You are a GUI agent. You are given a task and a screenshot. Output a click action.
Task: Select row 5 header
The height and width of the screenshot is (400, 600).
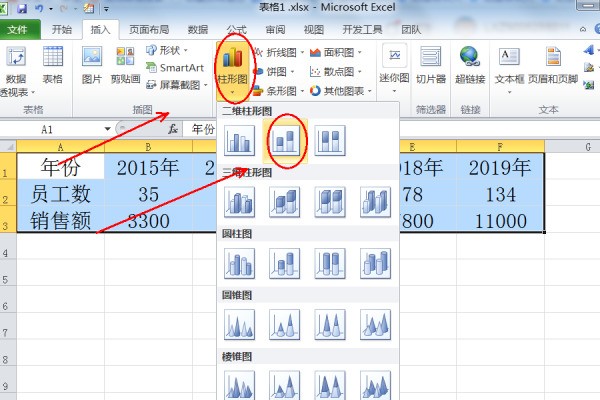pos(8,272)
